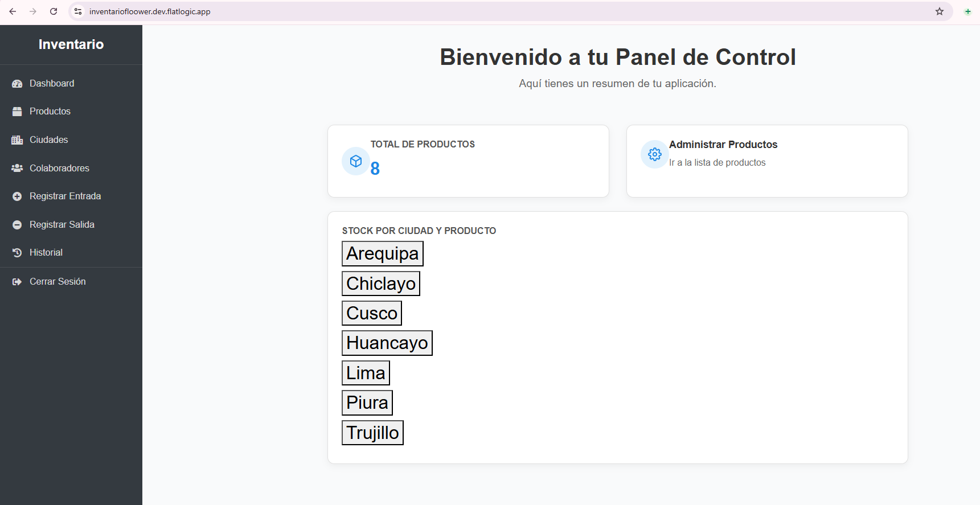Click the Dashboard gauge icon in sidebar
The height and width of the screenshot is (505, 980).
(17, 84)
